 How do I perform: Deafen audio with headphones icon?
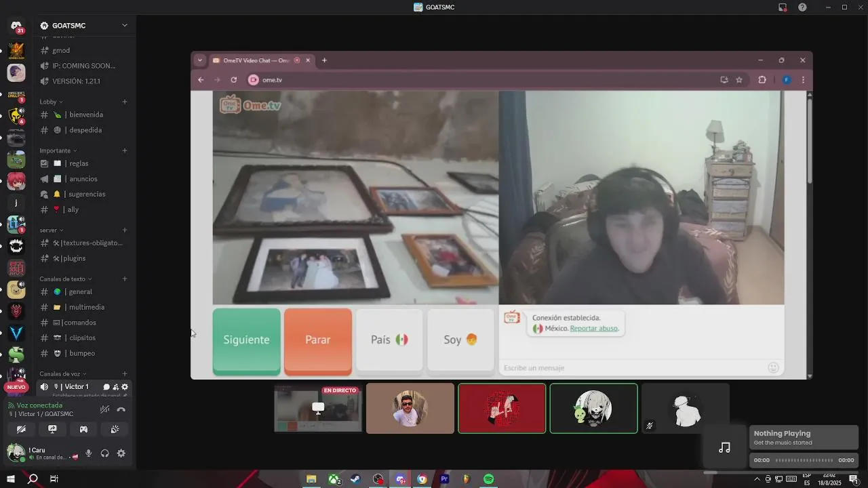point(105,453)
